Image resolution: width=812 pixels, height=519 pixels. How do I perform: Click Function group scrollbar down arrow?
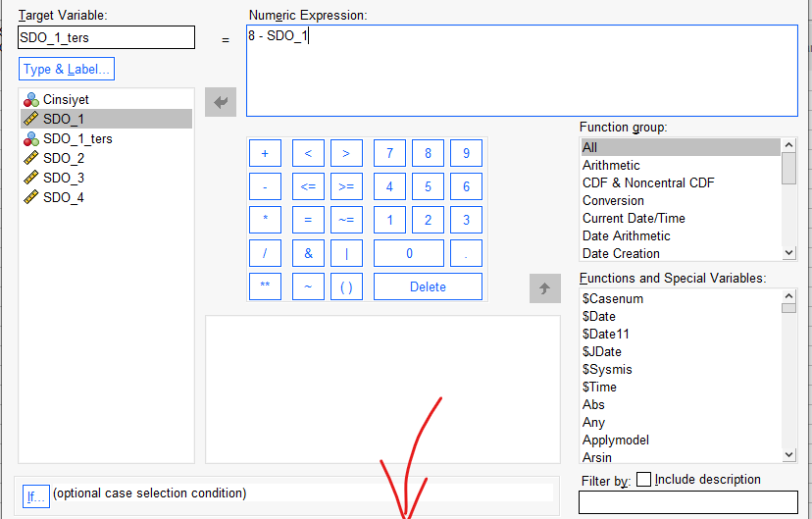788,253
